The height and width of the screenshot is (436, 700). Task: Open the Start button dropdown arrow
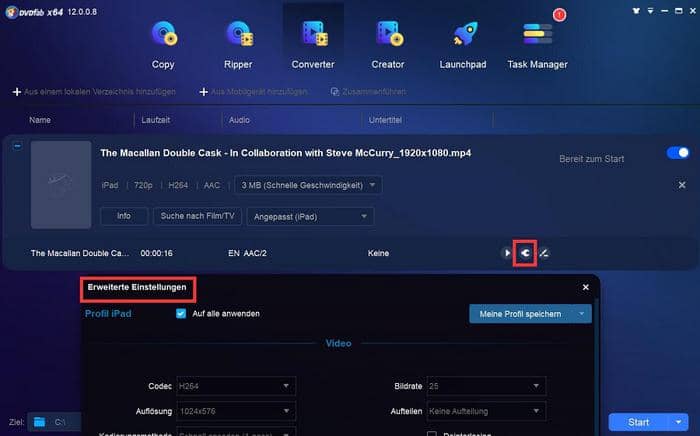(679, 422)
